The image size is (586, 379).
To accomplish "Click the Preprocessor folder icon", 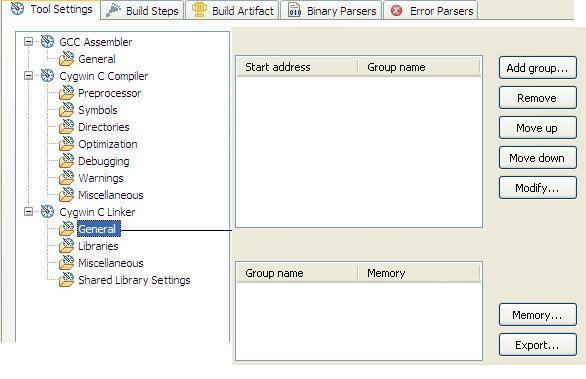I will point(67,93).
